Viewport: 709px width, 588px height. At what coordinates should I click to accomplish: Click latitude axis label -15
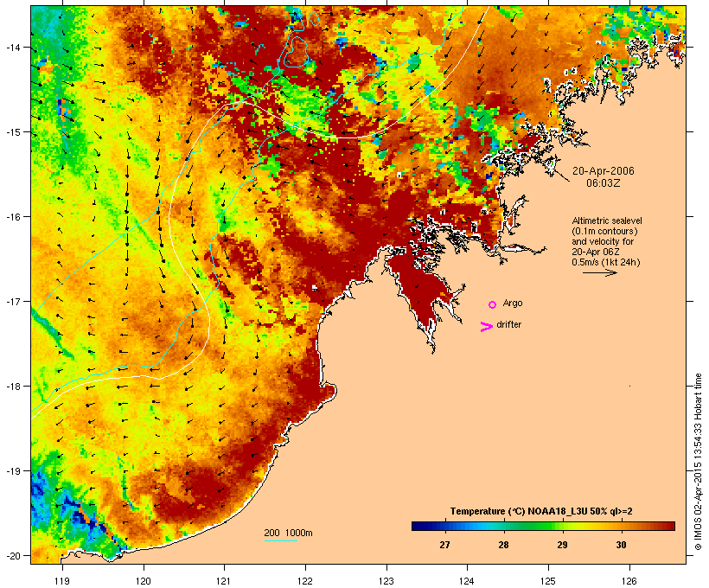12,132
